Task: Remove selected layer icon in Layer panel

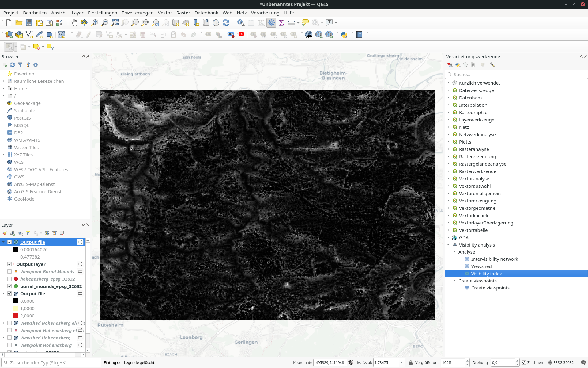Action: point(62,233)
